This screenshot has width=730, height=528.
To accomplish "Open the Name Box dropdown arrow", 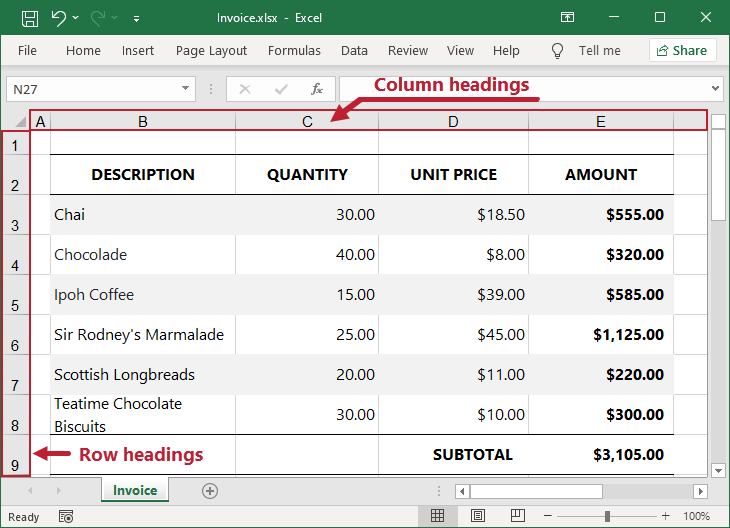I will (x=186, y=89).
